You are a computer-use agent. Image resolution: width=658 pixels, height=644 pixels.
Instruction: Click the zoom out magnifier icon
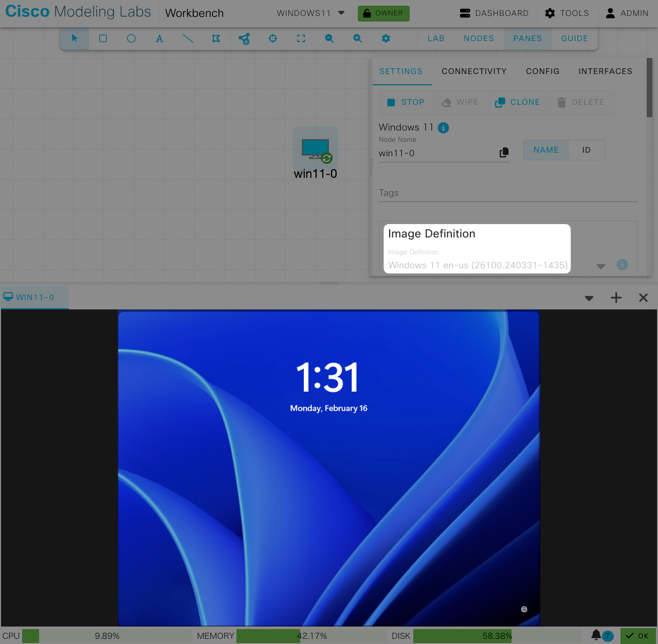[330, 39]
